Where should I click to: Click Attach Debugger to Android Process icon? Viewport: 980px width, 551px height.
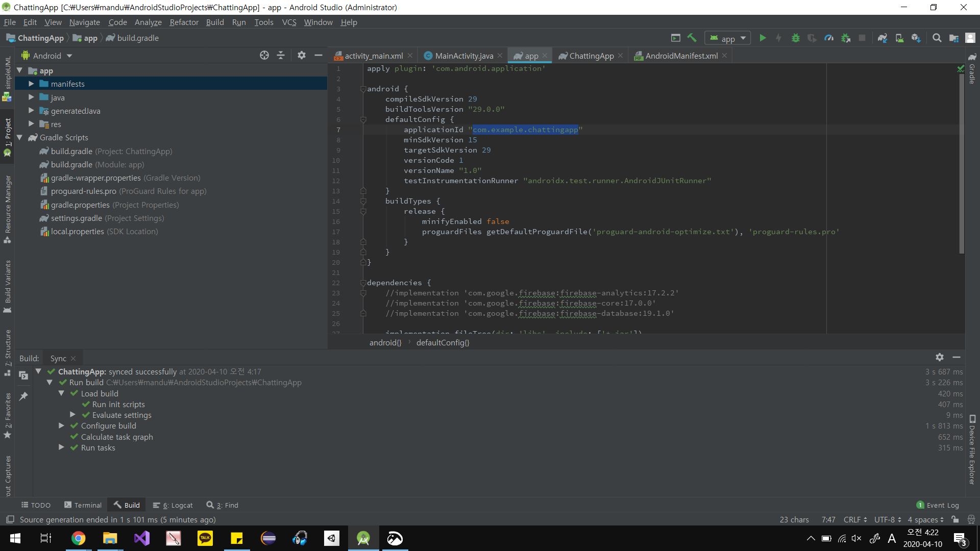[x=846, y=38]
